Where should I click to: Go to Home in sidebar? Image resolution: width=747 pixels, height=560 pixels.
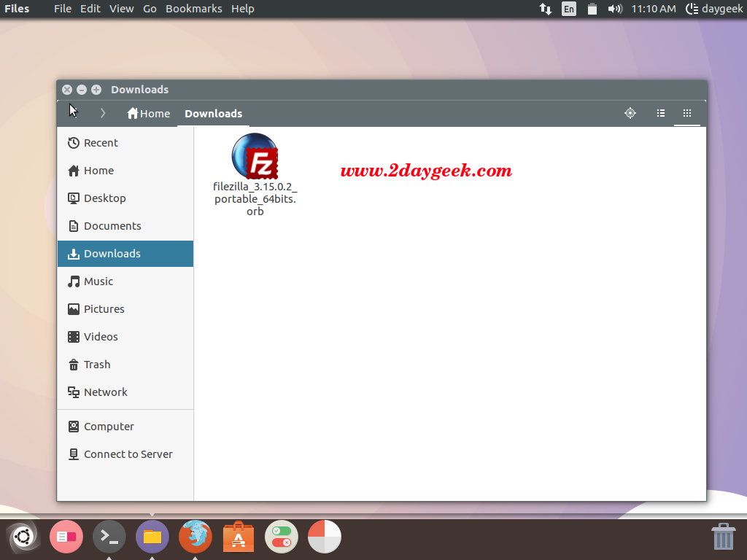pyautogui.click(x=125, y=171)
